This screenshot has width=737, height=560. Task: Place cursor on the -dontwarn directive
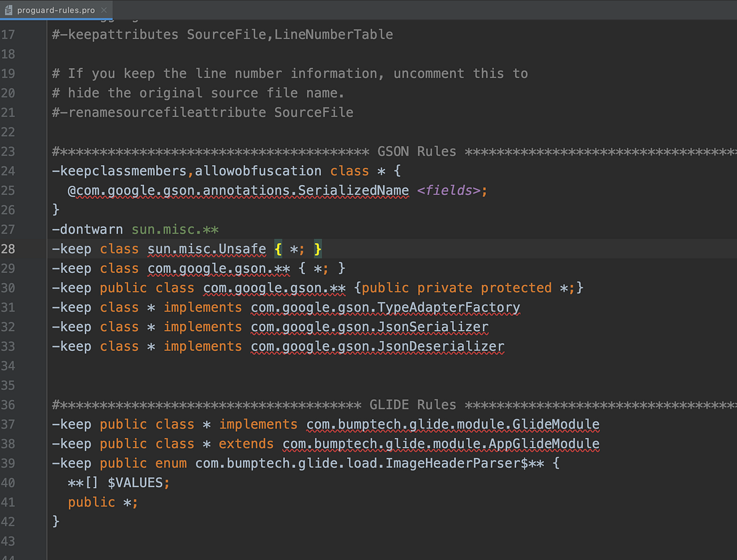[x=87, y=229]
